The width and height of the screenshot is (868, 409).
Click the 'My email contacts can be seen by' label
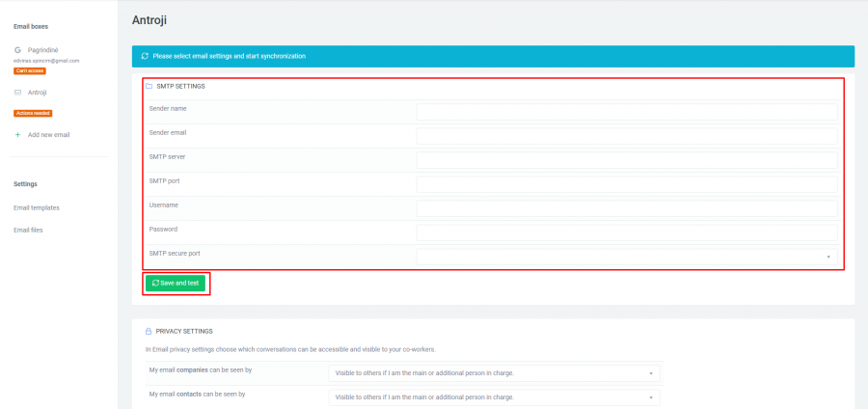coord(198,395)
